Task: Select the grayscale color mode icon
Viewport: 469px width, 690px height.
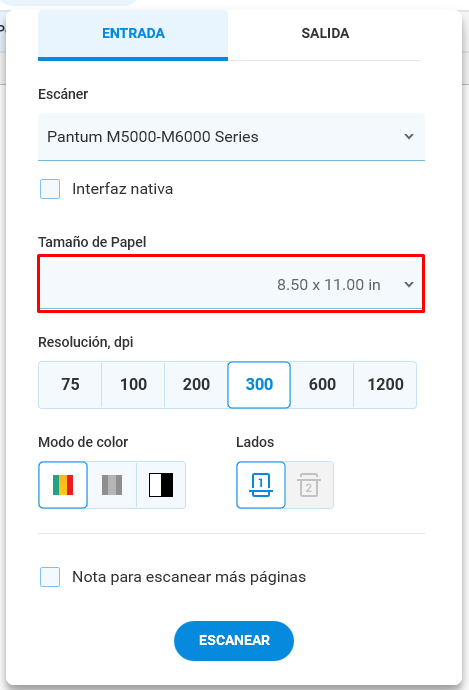Action: [112, 485]
